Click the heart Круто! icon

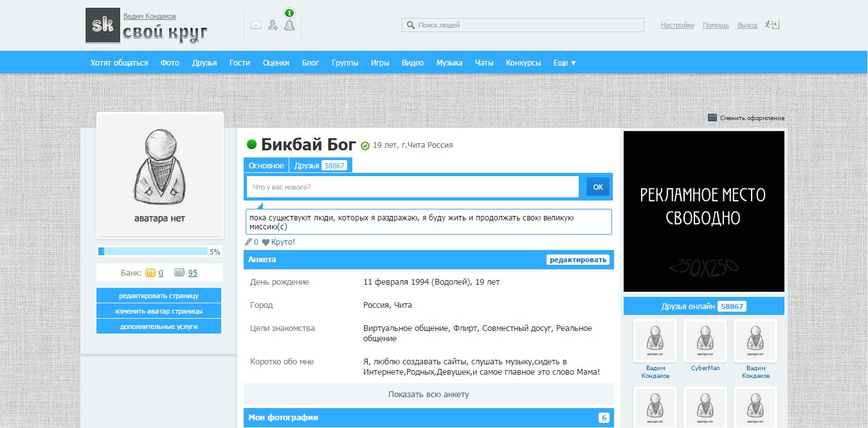coord(266,242)
